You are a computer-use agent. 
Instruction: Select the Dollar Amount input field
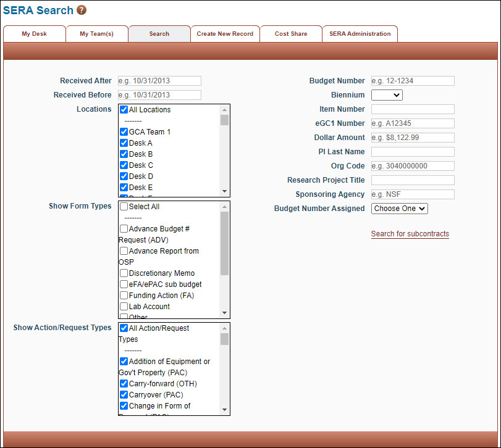(413, 138)
